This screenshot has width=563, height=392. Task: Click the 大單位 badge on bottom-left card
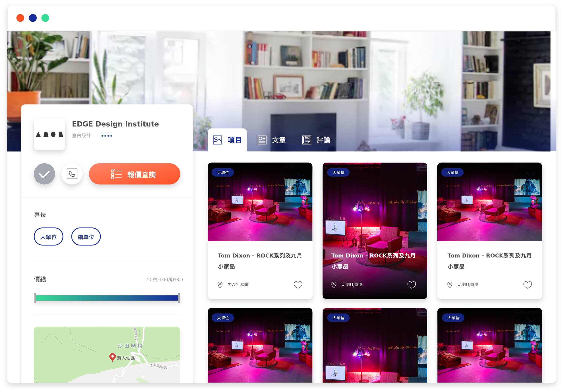coord(223,318)
